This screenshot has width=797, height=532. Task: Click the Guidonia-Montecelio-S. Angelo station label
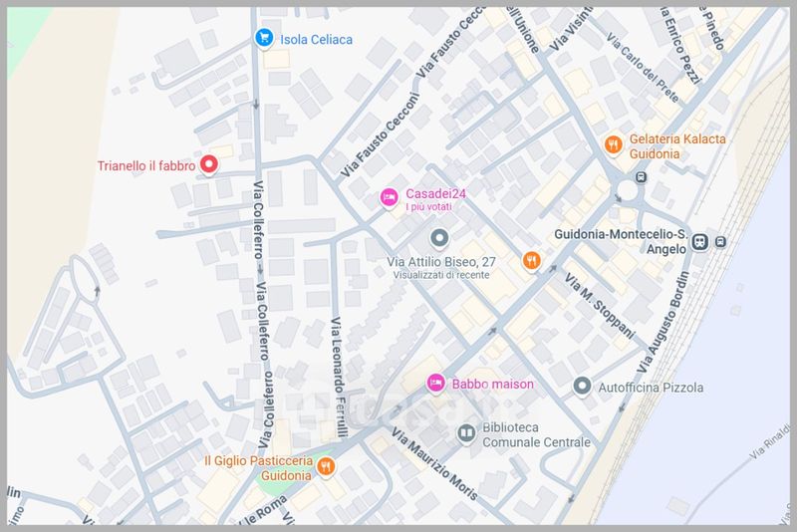[x=621, y=241]
